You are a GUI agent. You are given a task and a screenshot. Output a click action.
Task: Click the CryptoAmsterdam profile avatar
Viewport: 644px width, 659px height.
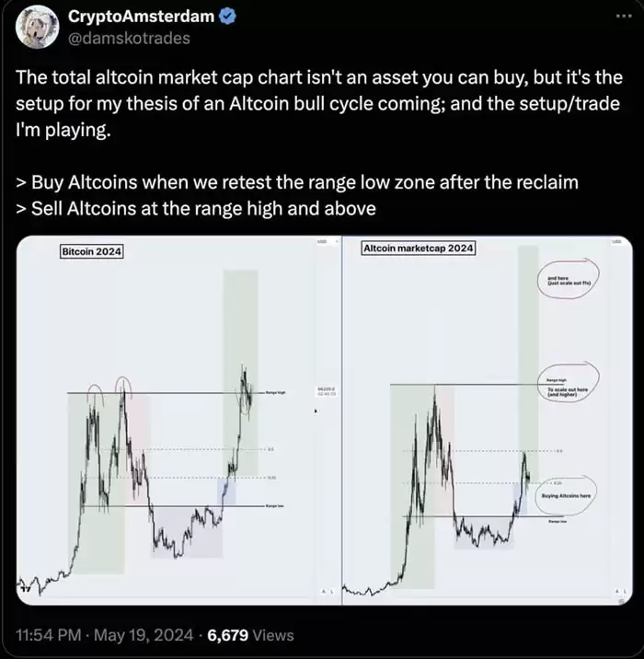click(x=36, y=29)
